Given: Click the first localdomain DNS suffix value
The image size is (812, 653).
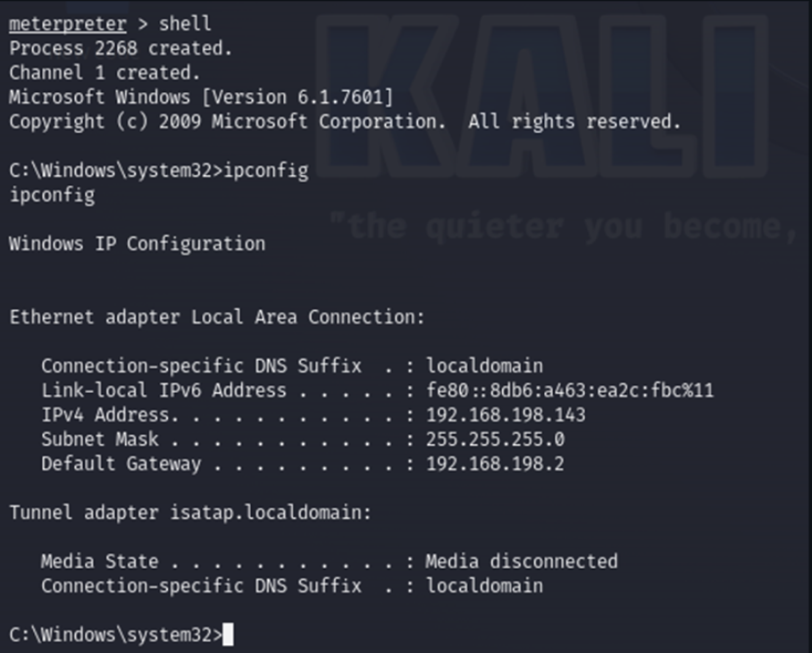Looking at the screenshot, I should [485, 365].
